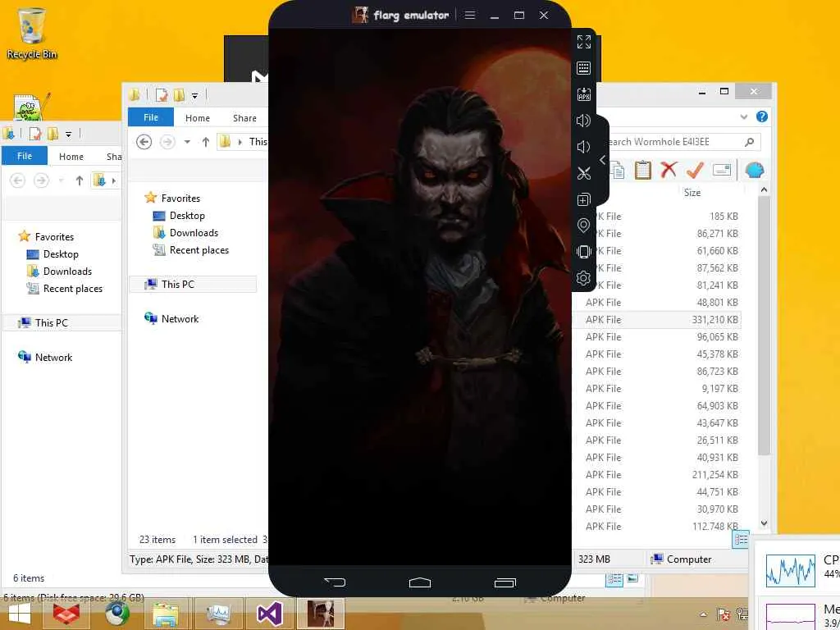Open the location pin tool in emulator
The image size is (840, 630).
[583, 226]
